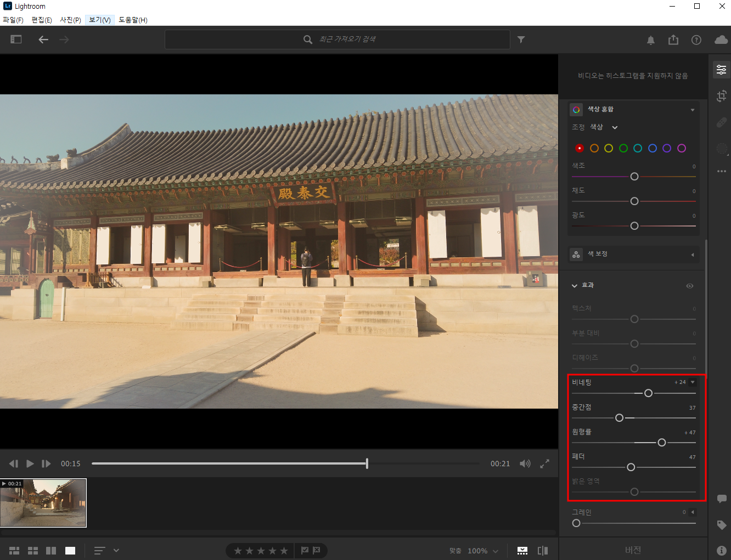Open the 조정 색상 dropdown

(x=604, y=127)
